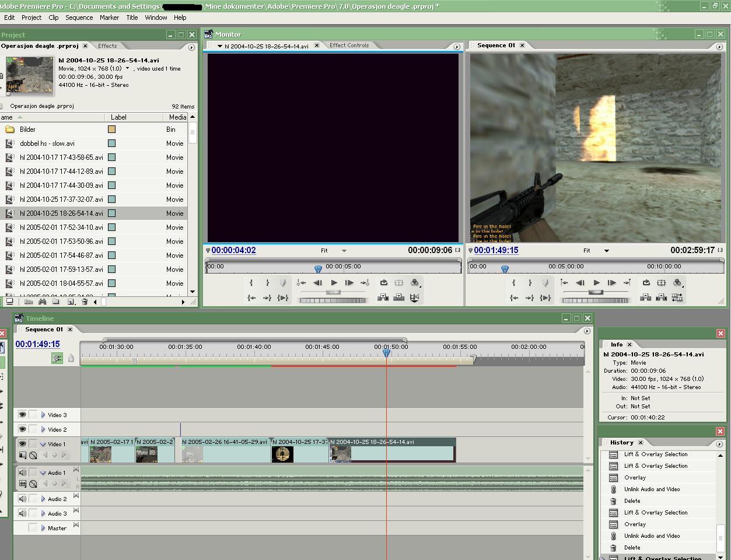731x560 pixels.
Task: Switch to Effect Controls tab
Action: (349, 45)
